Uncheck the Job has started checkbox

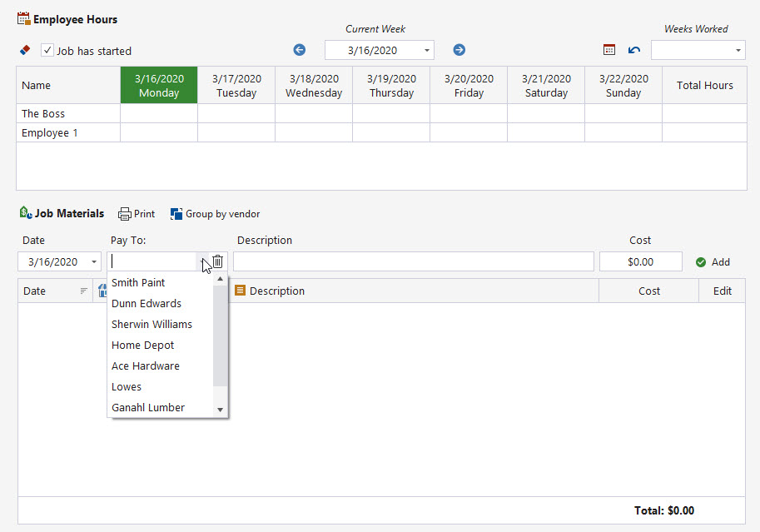click(47, 50)
